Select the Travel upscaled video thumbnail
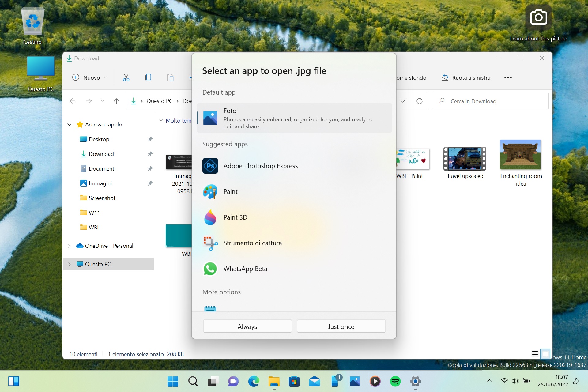The height and width of the screenshot is (392, 588). pos(465,159)
